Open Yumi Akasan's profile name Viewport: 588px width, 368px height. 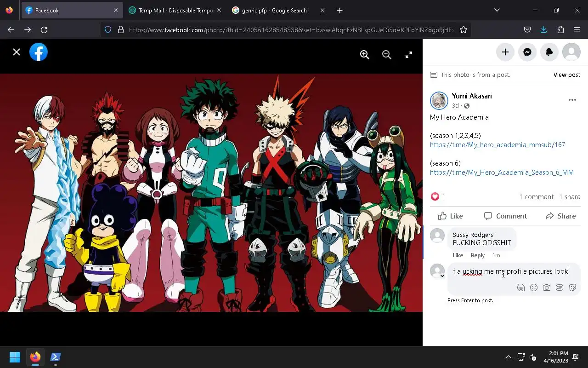(x=472, y=96)
